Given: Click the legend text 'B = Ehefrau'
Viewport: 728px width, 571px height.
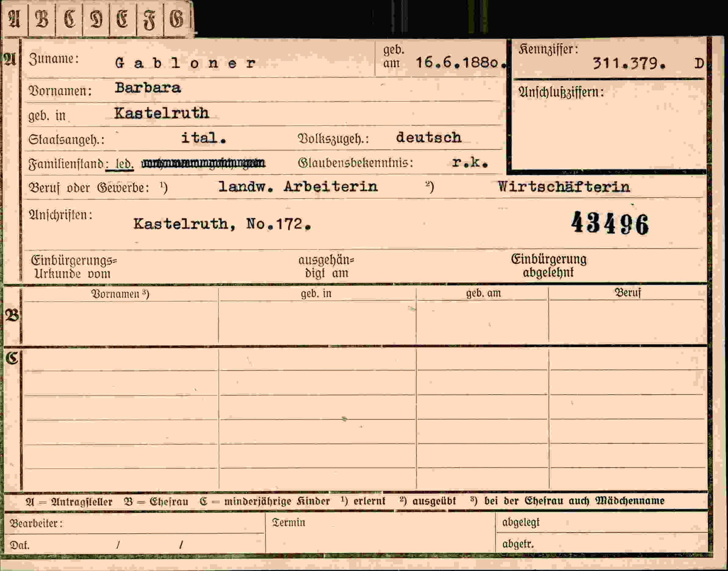Looking at the screenshot, I should (156, 501).
